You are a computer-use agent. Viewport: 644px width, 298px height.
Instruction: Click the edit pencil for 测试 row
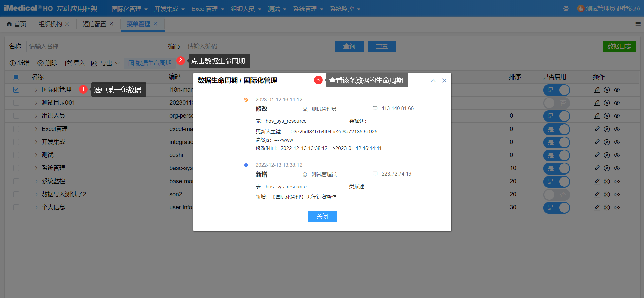pos(597,155)
